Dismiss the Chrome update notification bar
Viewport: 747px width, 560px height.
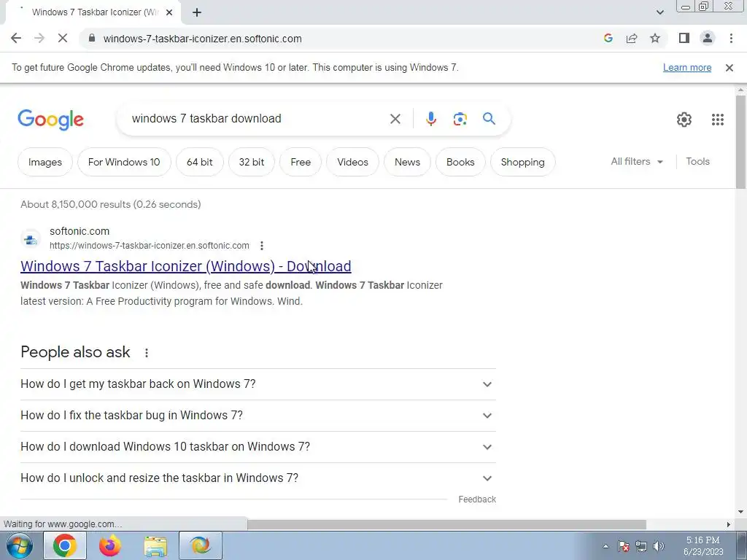729,68
